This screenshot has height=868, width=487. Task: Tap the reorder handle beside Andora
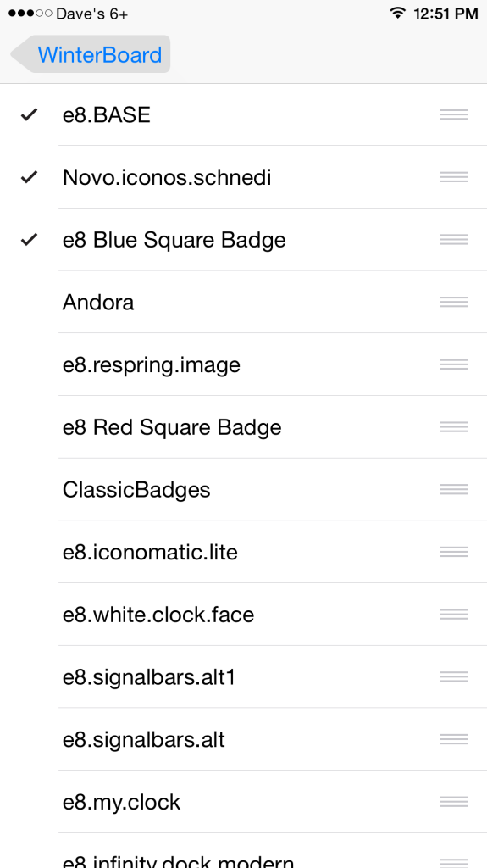454,302
